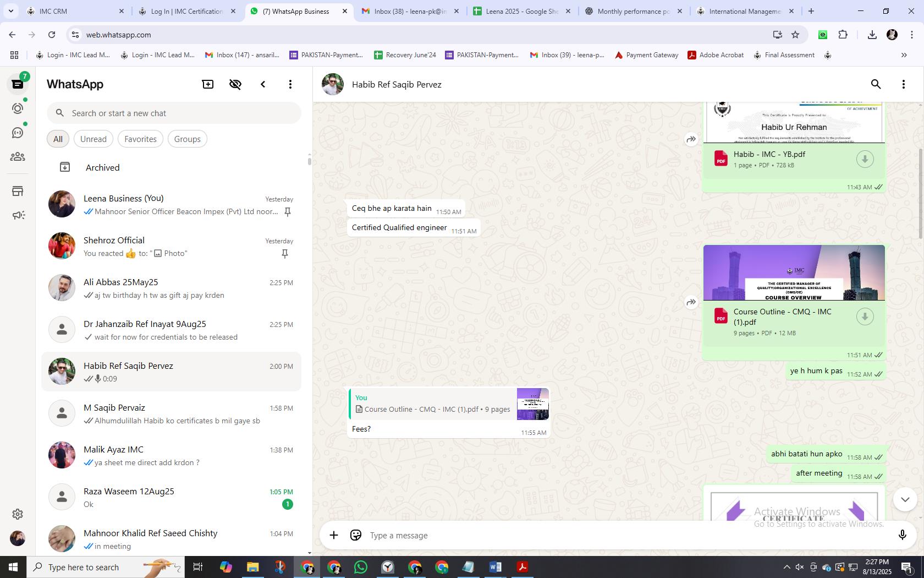
Task: Open the Chats icon in WhatsApp sidebar
Action: click(18, 84)
